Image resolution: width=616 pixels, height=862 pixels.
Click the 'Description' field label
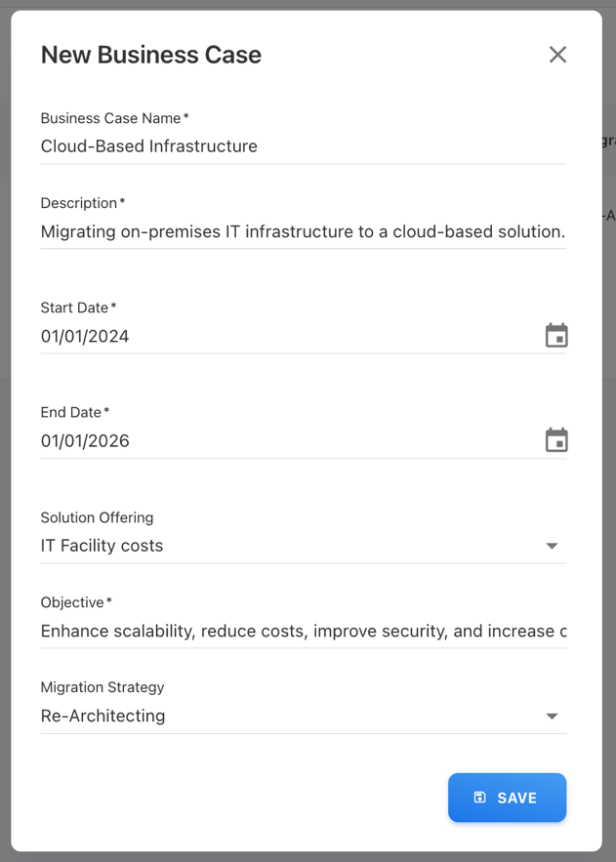tap(79, 203)
